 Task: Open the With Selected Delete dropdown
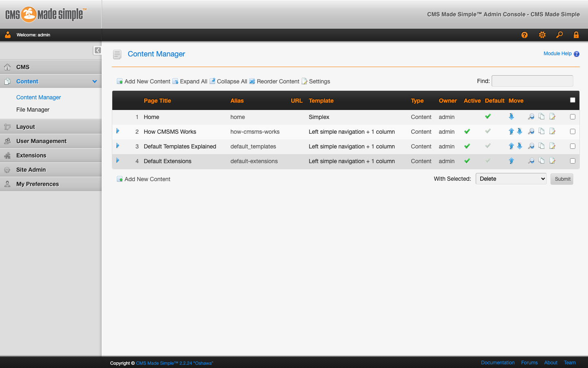click(511, 179)
